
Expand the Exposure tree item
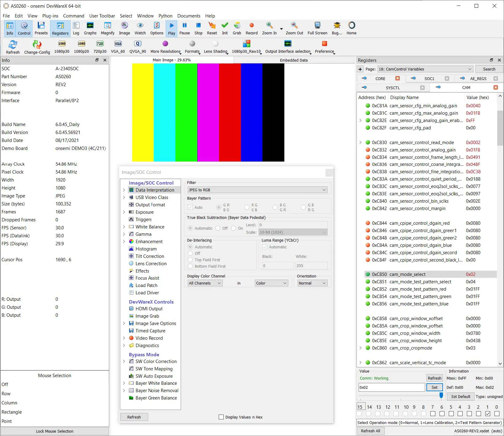124,212
